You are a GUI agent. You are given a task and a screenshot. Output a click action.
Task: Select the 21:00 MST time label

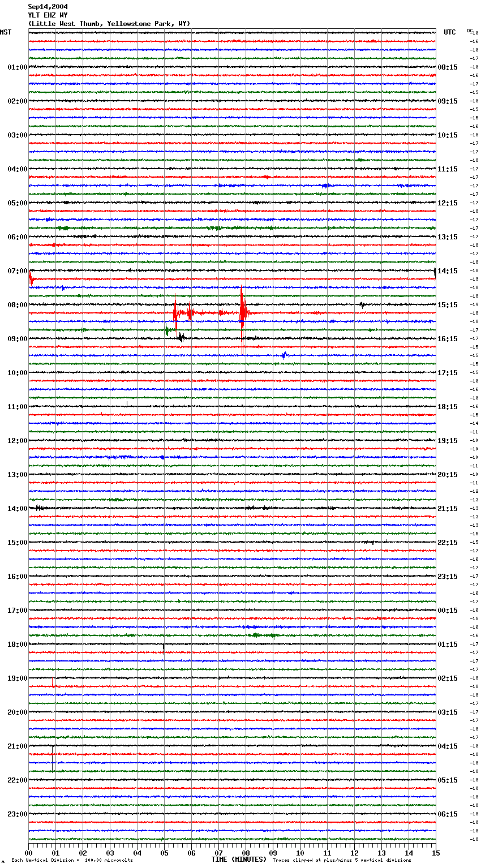click(18, 746)
